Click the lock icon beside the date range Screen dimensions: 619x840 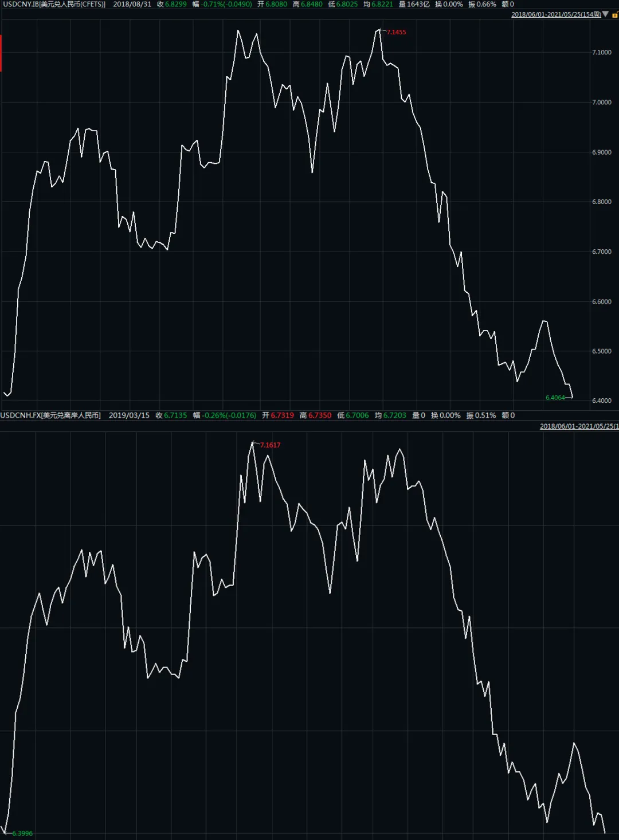pos(615,15)
